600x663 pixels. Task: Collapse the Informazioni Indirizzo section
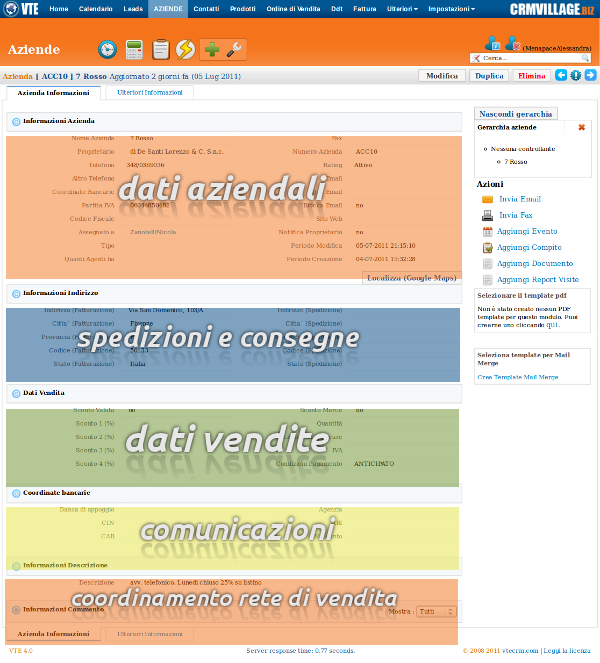point(16,293)
